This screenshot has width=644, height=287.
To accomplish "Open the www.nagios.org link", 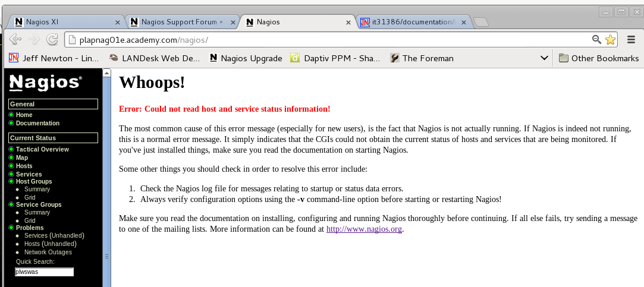I will click(x=365, y=229).
